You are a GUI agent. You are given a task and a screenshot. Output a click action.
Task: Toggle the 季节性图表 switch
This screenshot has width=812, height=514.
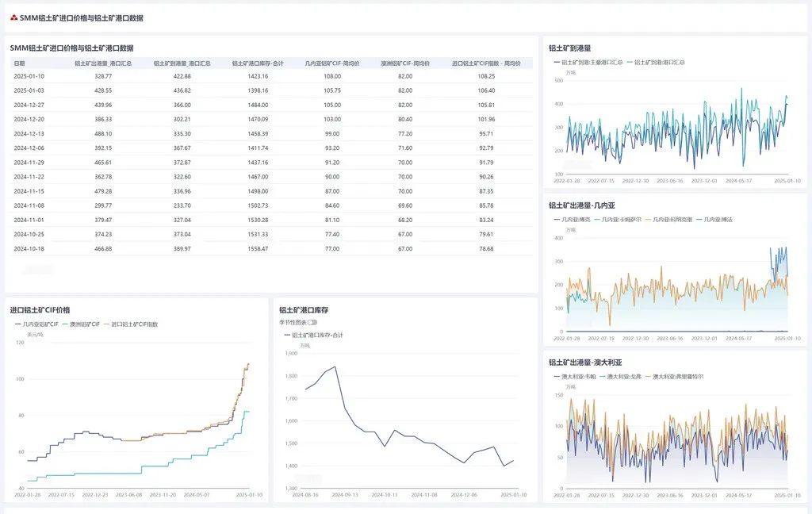[312, 322]
